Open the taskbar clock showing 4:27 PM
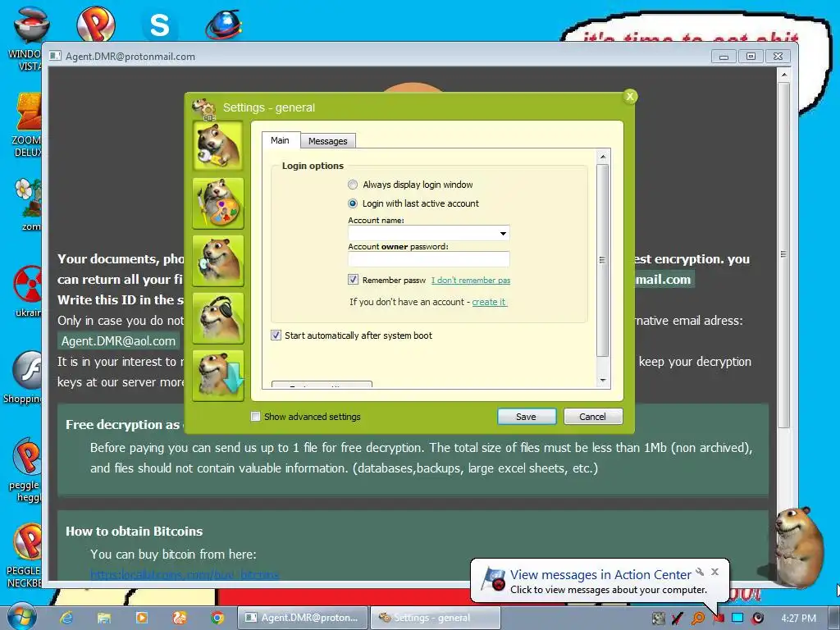Screen dimensions: 840x630 tap(799, 619)
